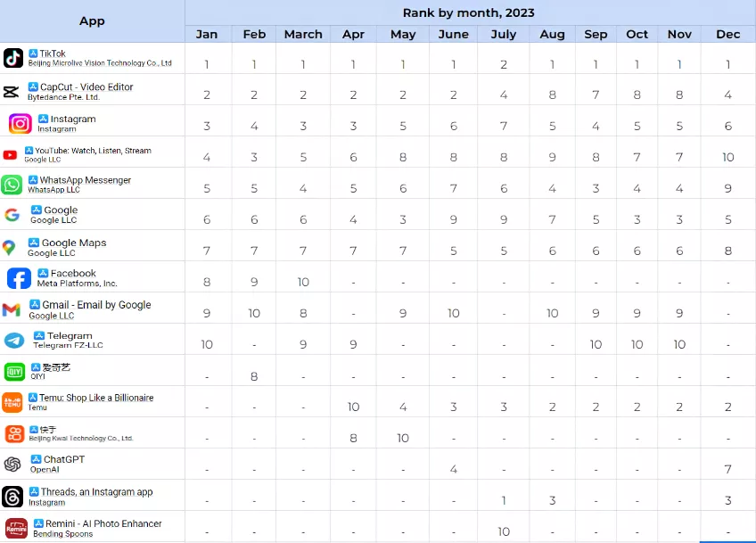Click the Google app icon

click(12, 215)
